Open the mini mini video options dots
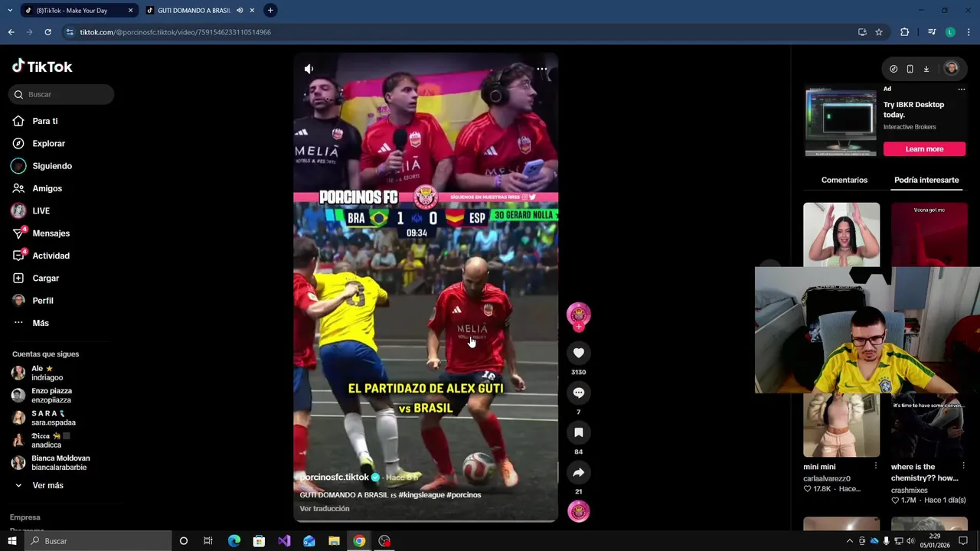 coord(876,466)
